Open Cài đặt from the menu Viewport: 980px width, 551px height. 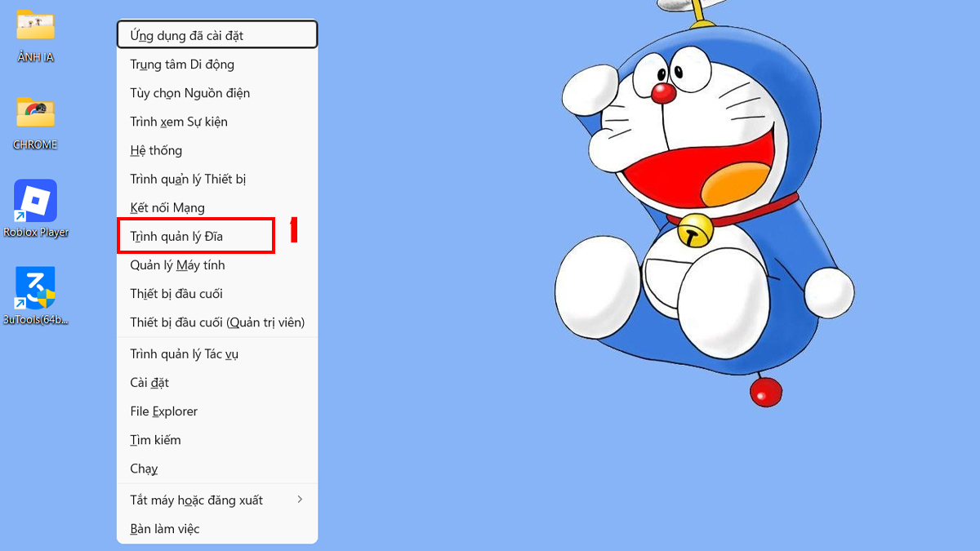pos(217,382)
